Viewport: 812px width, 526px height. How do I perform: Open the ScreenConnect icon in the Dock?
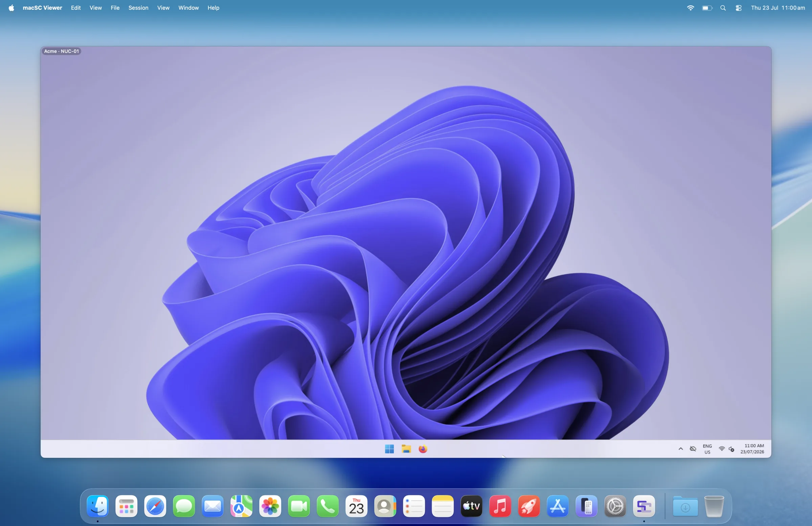coord(644,506)
